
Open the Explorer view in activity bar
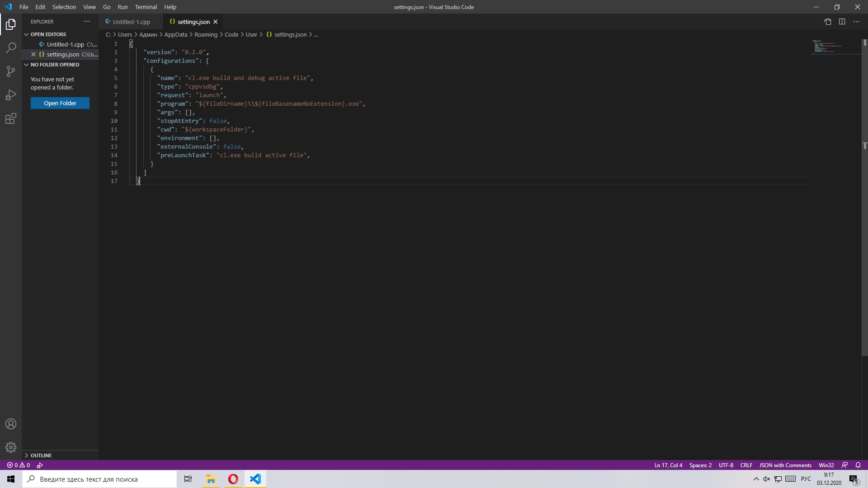click(11, 24)
